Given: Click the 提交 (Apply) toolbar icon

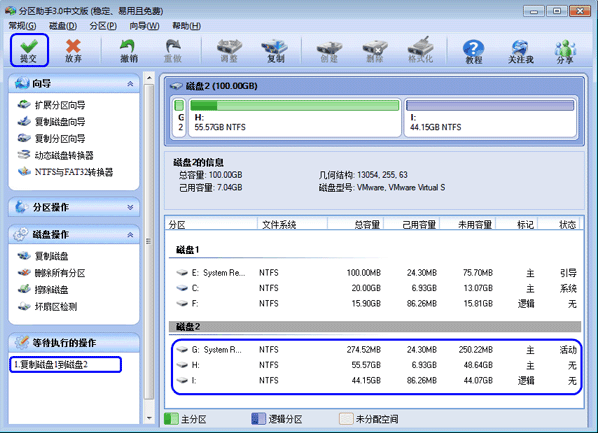Looking at the screenshot, I should [29, 50].
